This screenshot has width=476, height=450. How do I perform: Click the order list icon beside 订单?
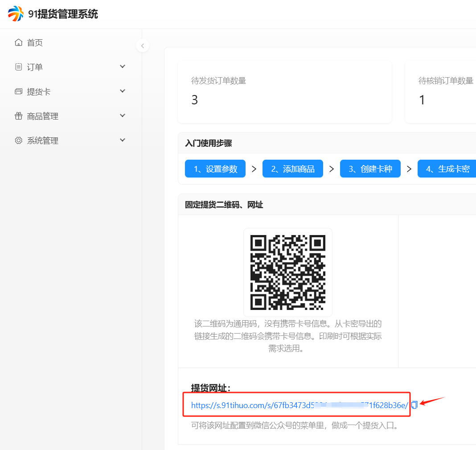19,67
